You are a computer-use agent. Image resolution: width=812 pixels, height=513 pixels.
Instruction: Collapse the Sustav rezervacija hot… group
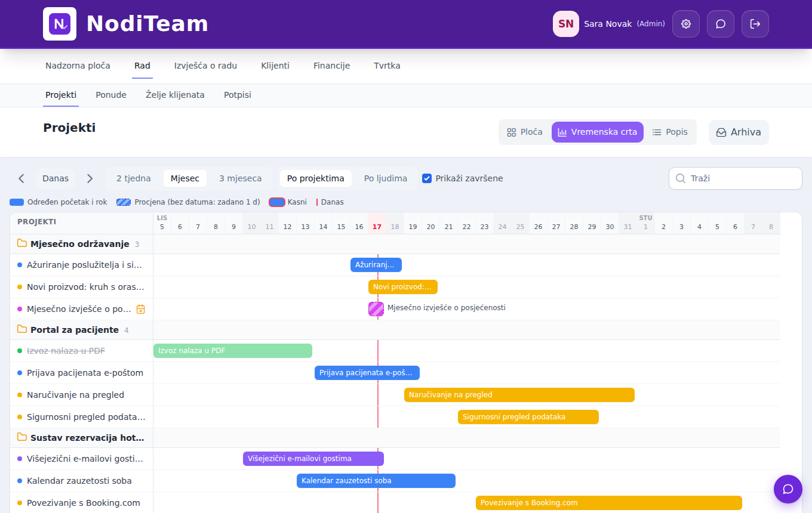point(82,437)
